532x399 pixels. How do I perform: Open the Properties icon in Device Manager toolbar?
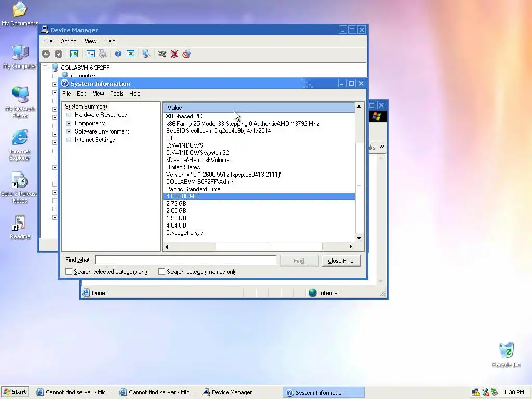(90, 54)
